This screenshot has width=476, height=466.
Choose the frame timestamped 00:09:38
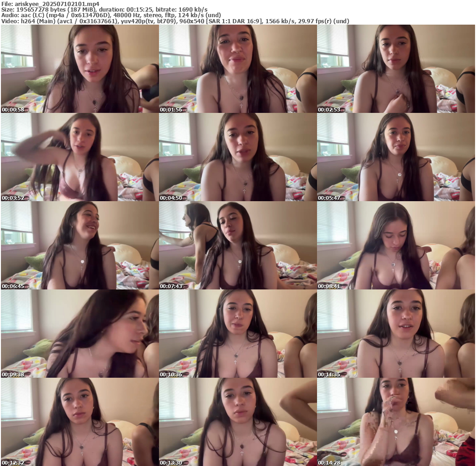80,334
